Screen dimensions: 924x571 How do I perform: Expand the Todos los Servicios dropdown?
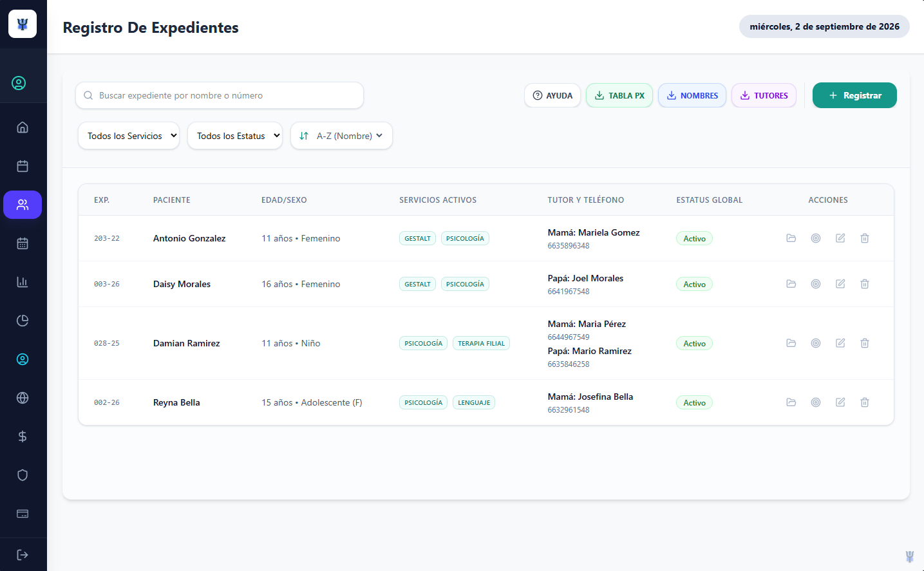(x=129, y=136)
